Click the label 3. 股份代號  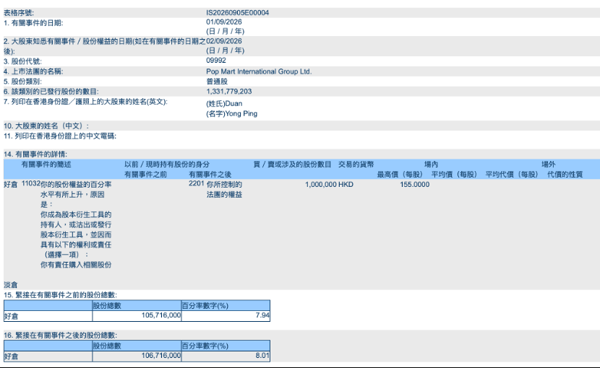[x=23, y=61]
